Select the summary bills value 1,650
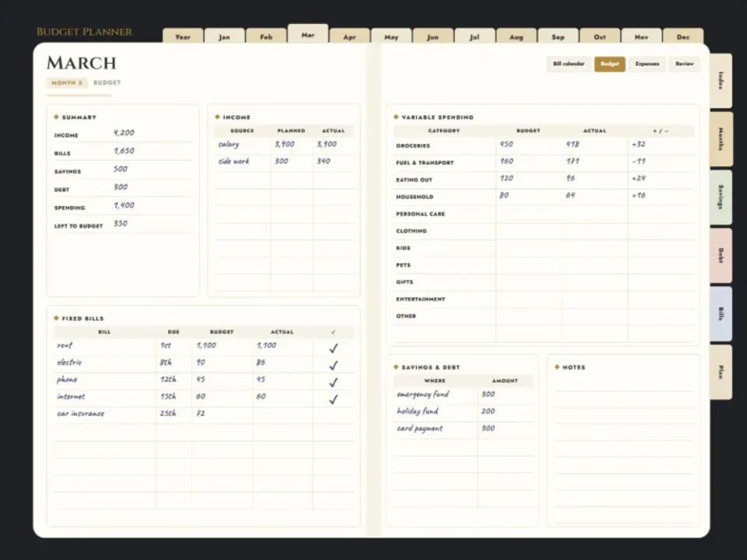 [124, 151]
